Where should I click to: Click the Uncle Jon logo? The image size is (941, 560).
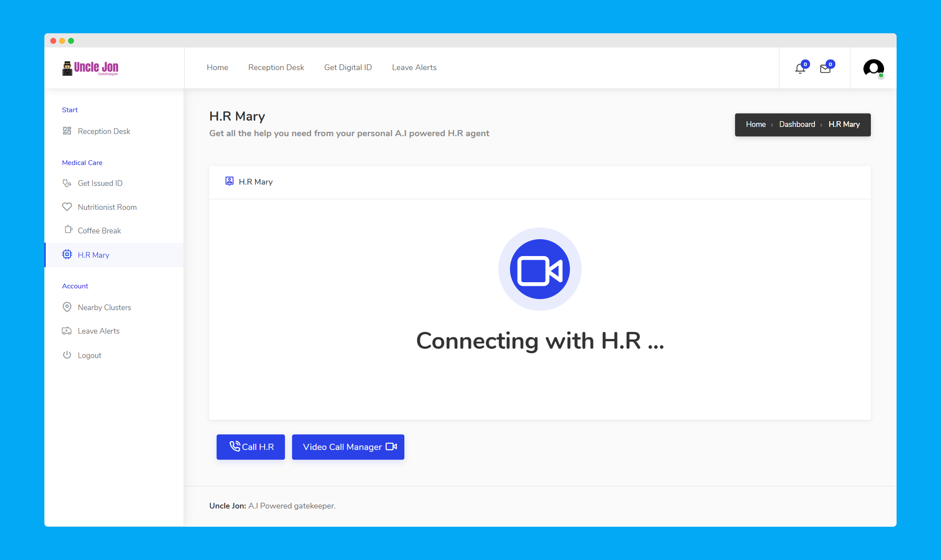point(91,68)
